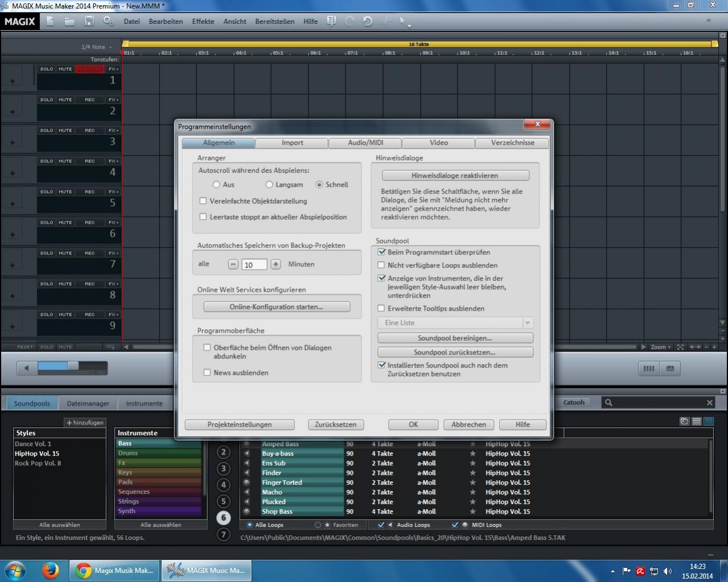Create a new project via toolbar icon

tap(50, 21)
